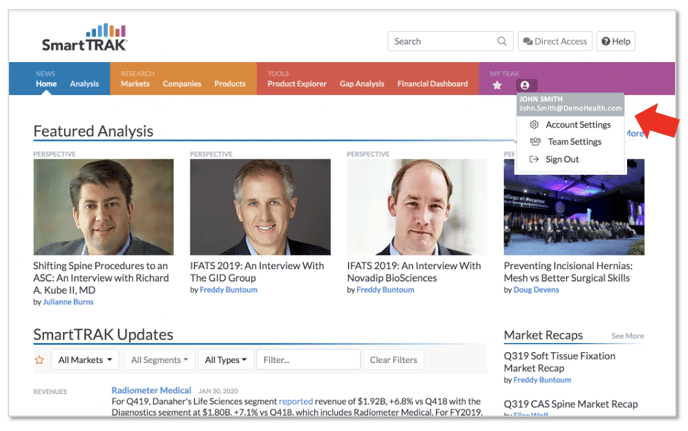The image size is (688, 431).
Task: Open Richard Kube interview photo
Action: [104, 207]
